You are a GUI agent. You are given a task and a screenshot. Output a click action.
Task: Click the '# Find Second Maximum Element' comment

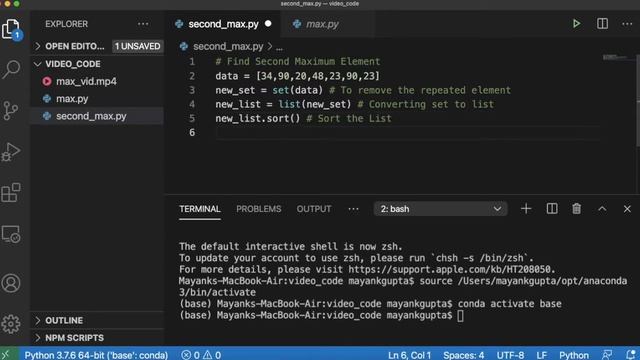(298, 62)
